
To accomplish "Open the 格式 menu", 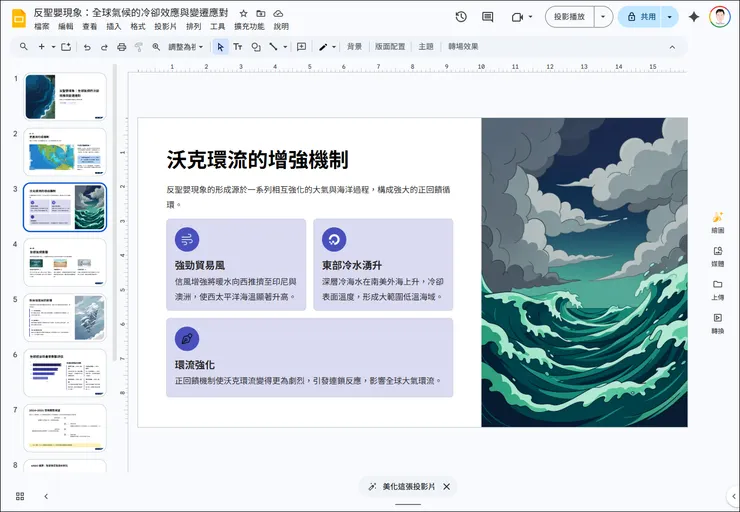I will [x=138, y=26].
